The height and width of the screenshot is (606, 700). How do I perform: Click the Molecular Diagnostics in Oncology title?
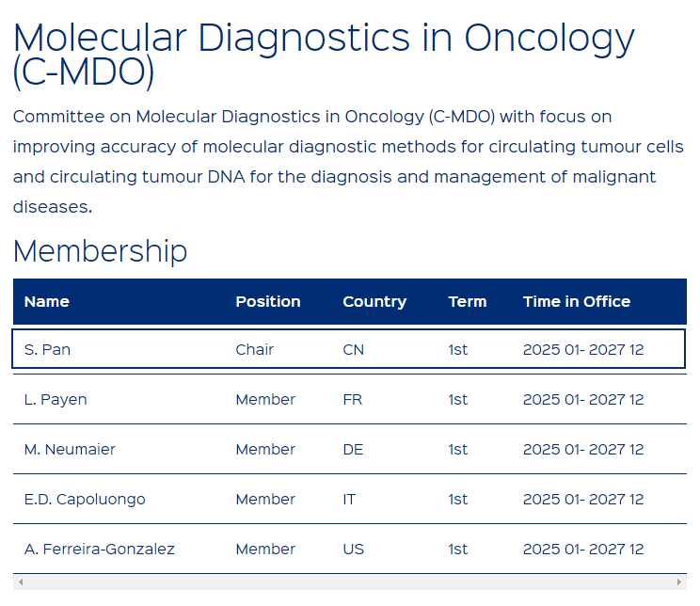coord(324,56)
